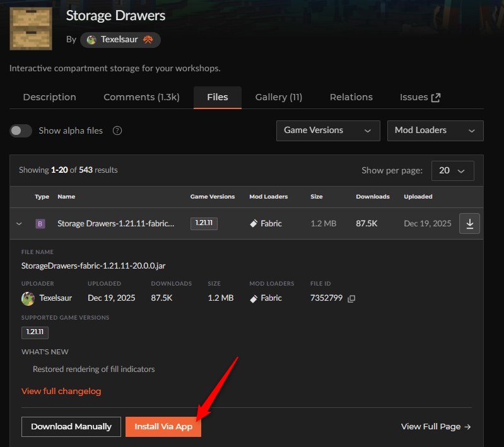Click the beta B release type badge

point(40,224)
